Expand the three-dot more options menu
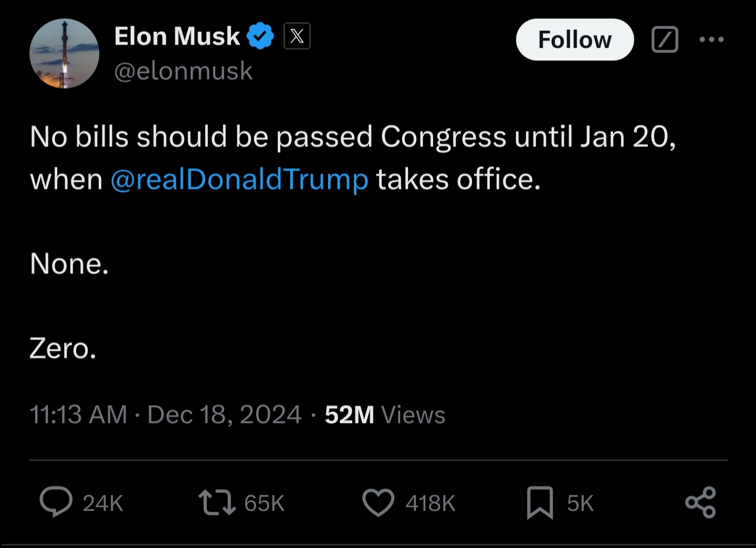The height and width of the screenshot is (548, 756). 712,39
